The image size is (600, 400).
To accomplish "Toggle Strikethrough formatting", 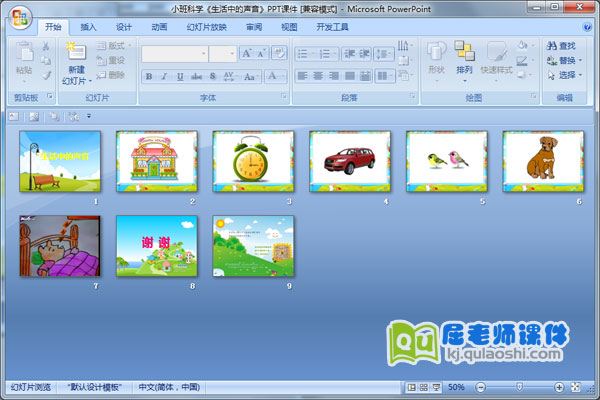I will pos(196,77).
